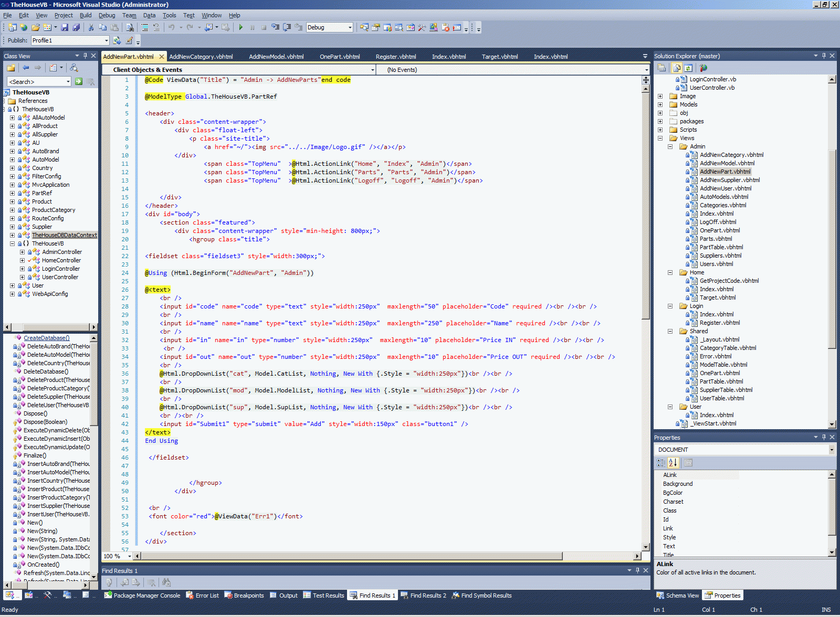Image resolution: width=840 pixels, height=617 pixels.
Task: Open the Build menu
Action: 85,15
